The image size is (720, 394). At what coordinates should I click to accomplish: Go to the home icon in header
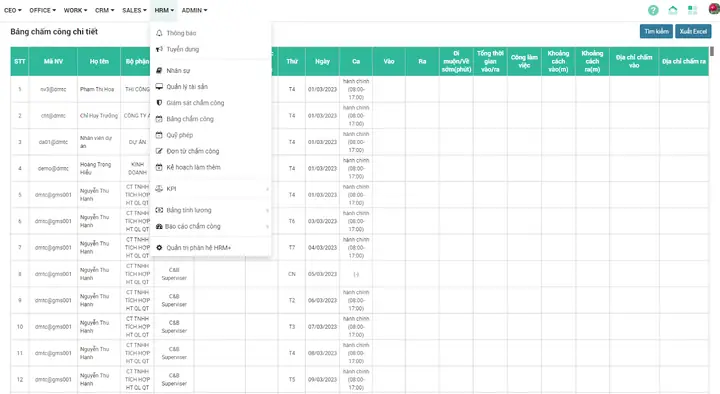(673, 10)
